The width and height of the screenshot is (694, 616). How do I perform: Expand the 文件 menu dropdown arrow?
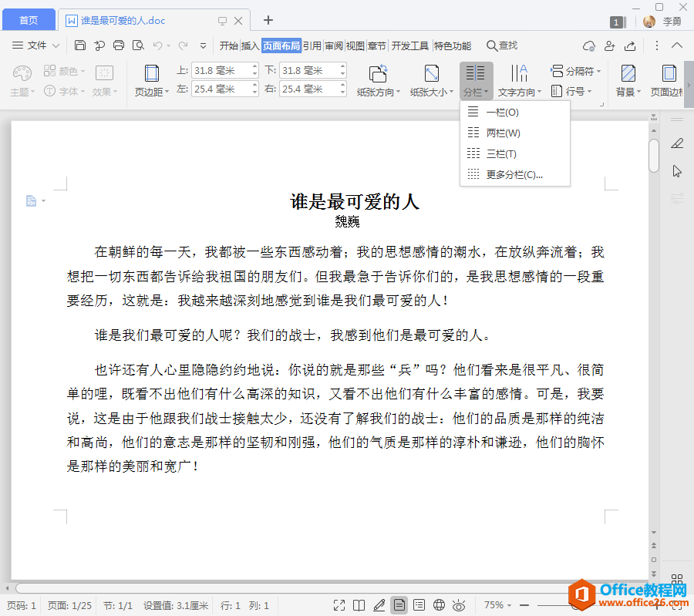56,45
